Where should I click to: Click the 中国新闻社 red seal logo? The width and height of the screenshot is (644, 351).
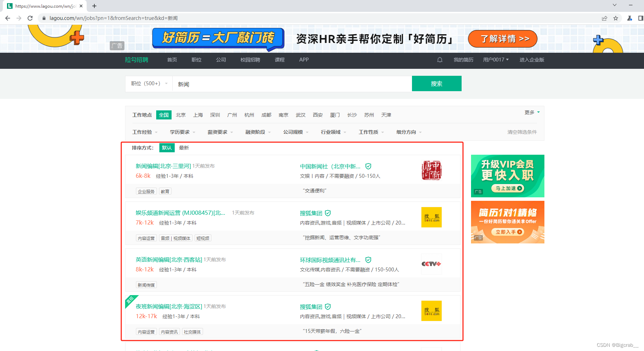pyautogui.click(x=431, y=170)
